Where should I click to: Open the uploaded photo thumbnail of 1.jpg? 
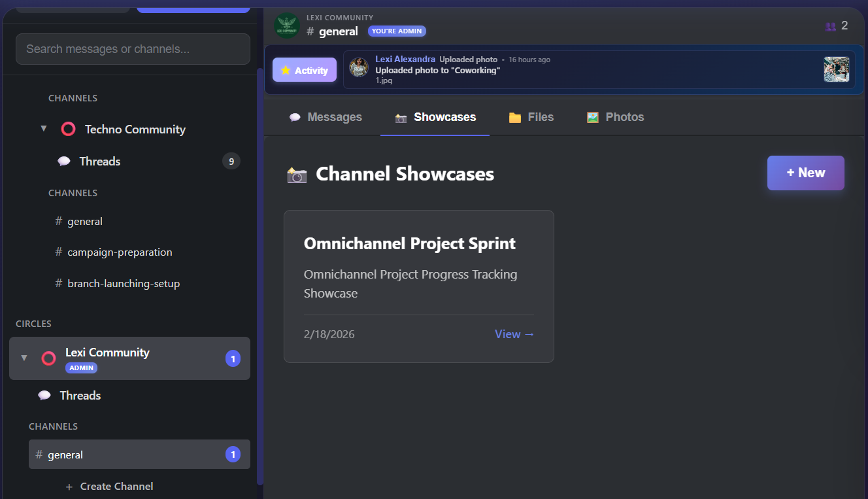tap(837, 69)
